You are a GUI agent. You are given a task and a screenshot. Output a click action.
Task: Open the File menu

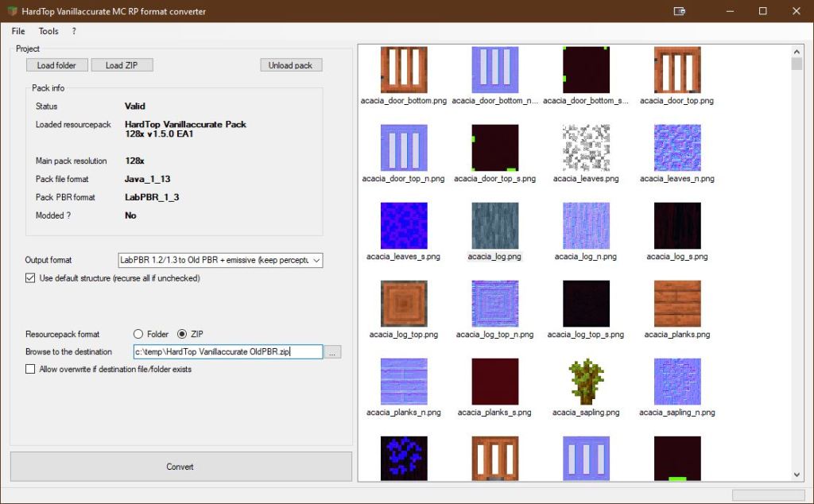tap(18, 31)
